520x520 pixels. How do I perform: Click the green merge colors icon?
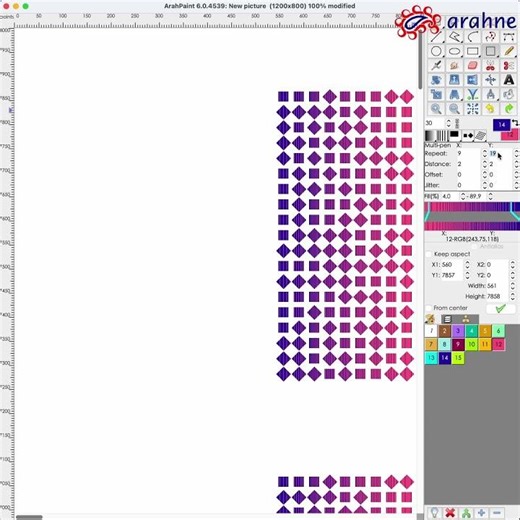[466, 513]
